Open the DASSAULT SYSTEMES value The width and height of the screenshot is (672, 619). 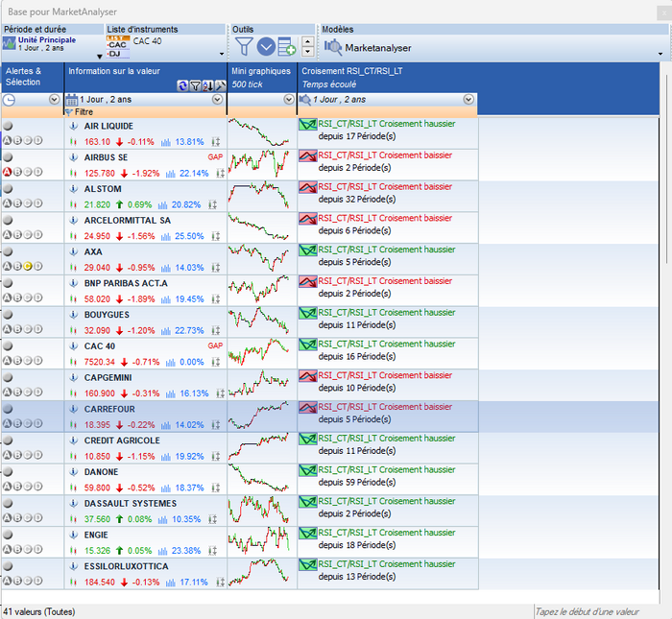click(131, 503)
